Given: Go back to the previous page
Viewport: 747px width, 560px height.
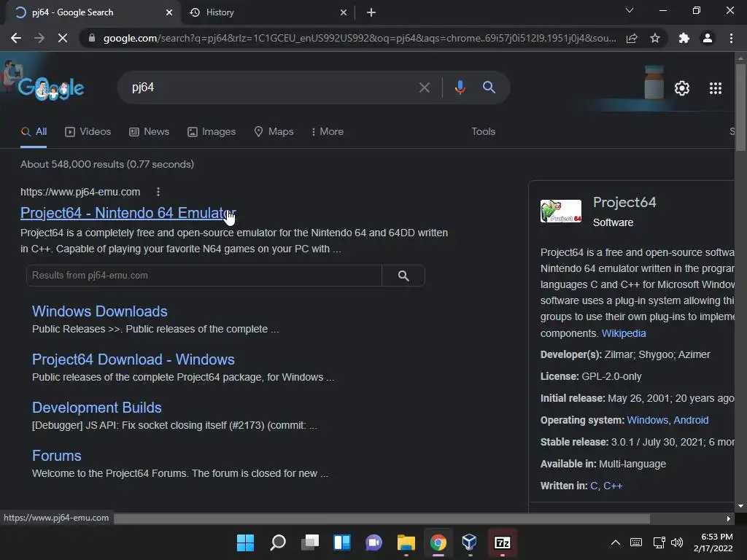Looking at the screenshot, I should click(16, 38).
